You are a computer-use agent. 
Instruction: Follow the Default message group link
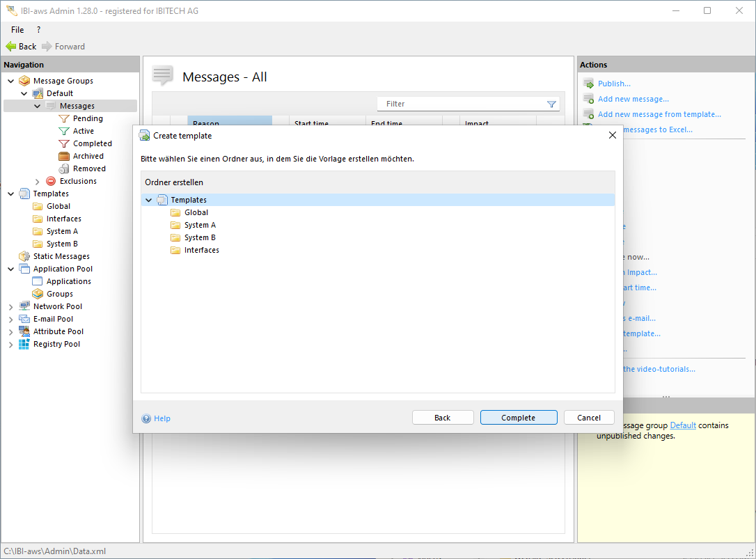[683, 425]
